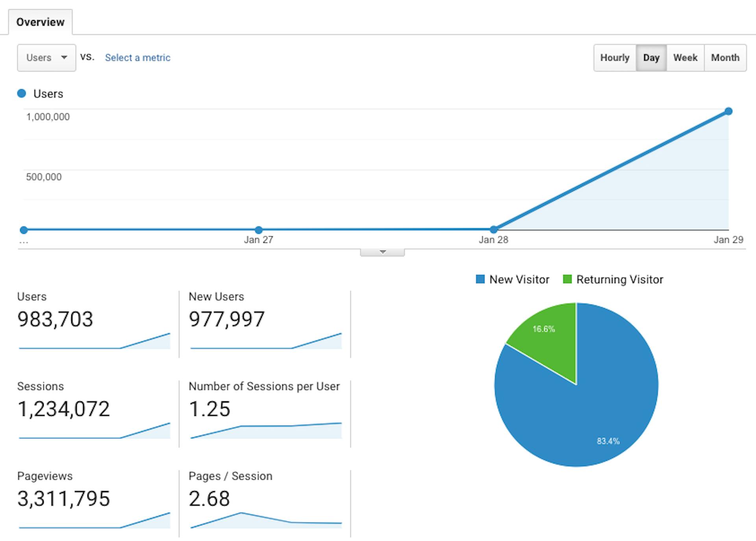This screenshot has height=541, width=756.
Task: Select Week time granularity
Action: tap(685, 57)
